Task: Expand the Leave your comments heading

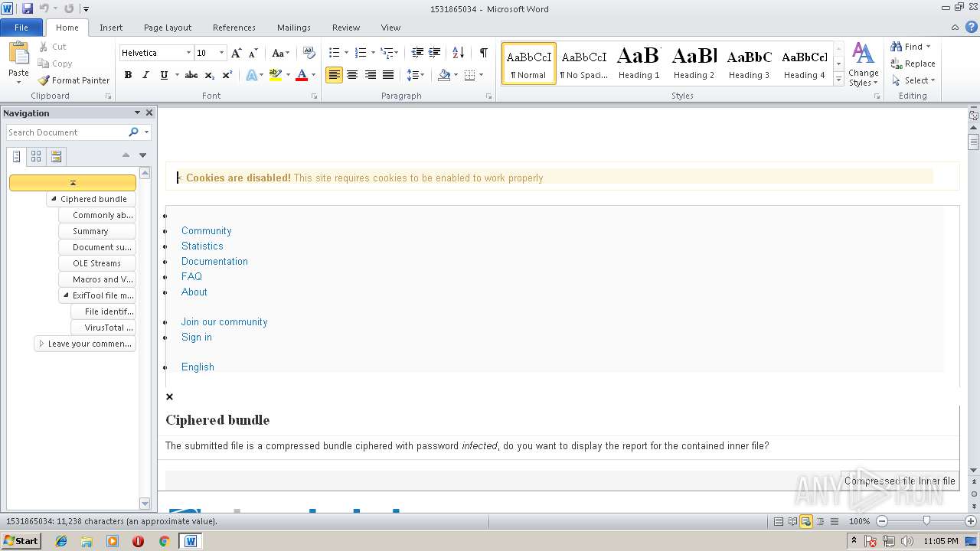Action: pyautogui.click(x=41, y=344)
